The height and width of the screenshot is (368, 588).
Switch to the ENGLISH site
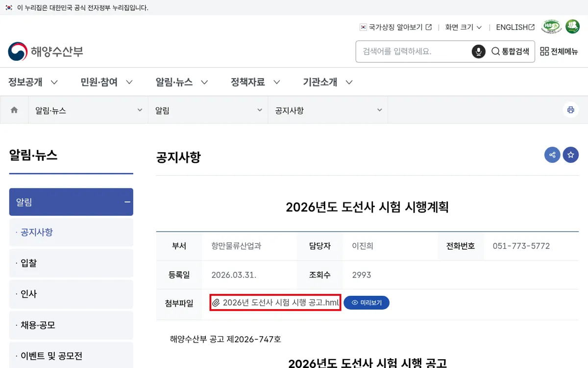pyautogui.click(x=515, y=27)
